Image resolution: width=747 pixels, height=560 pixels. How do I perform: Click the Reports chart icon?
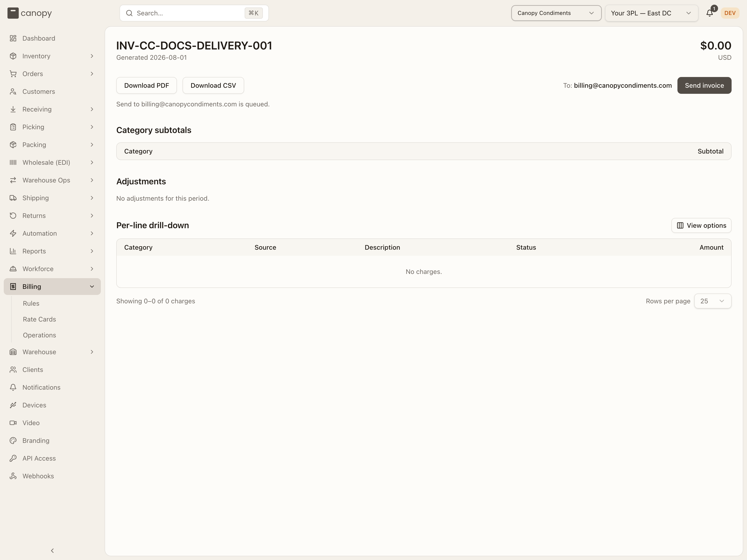[x=13, y=251]
